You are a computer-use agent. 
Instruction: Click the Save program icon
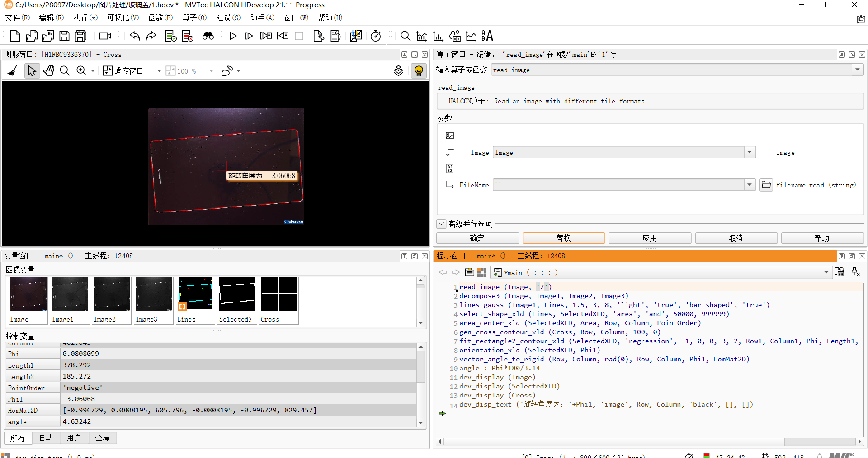pos(65,36)
